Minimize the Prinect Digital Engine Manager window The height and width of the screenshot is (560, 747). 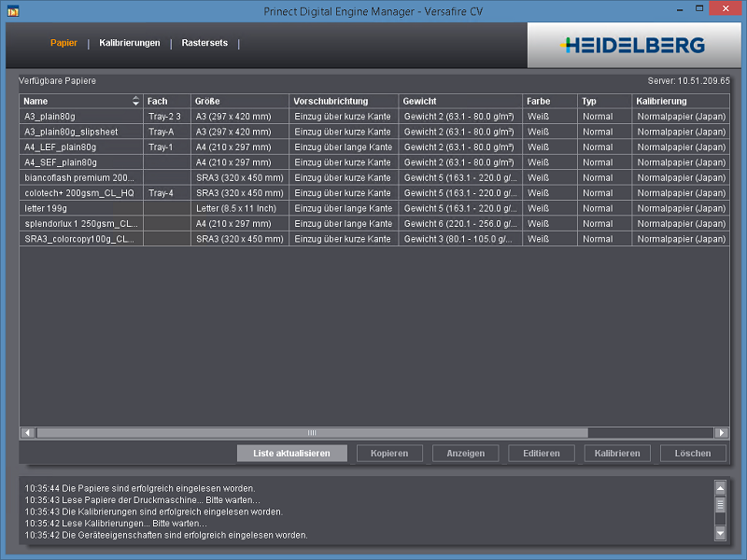[680, 8]
